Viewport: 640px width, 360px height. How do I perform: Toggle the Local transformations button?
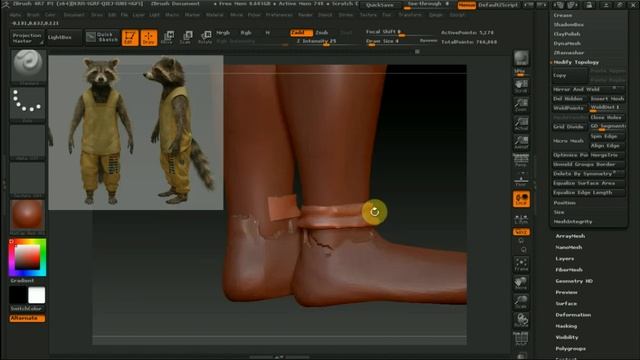pyautogui.click(x=521, y=199)
